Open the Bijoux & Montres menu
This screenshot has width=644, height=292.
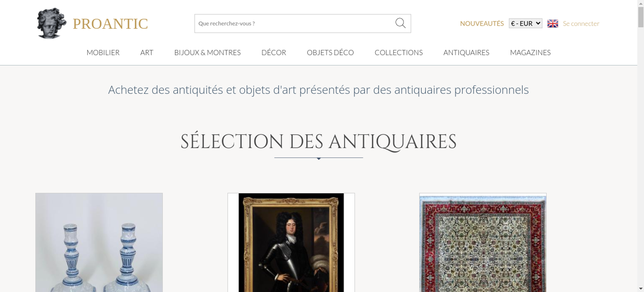[207, 52]
